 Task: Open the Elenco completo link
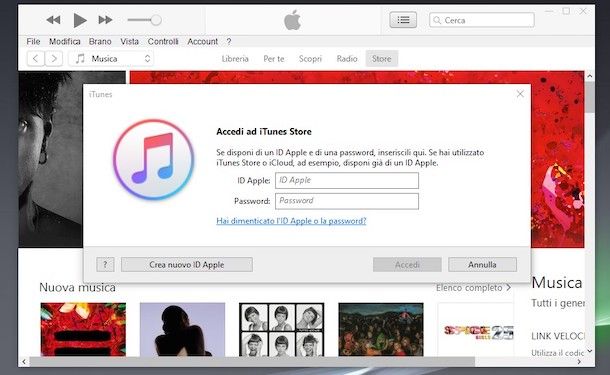473,288
